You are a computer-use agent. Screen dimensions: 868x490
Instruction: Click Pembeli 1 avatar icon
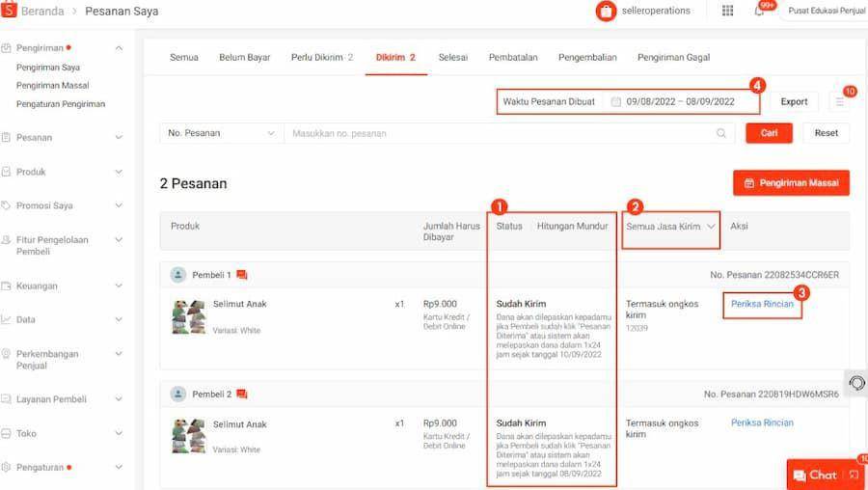[x=178, y=275]
